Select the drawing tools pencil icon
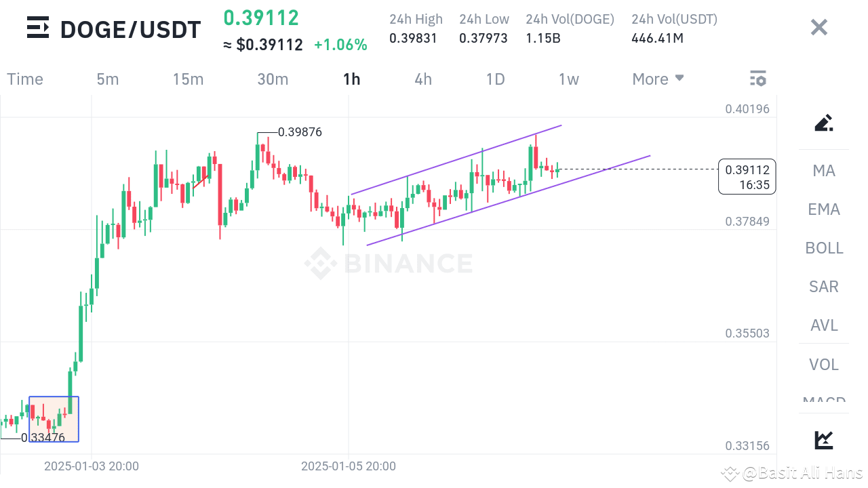Image resolution: width=868 pixels, height=488 pixels. pyautogui.click(x=823, y=123)
